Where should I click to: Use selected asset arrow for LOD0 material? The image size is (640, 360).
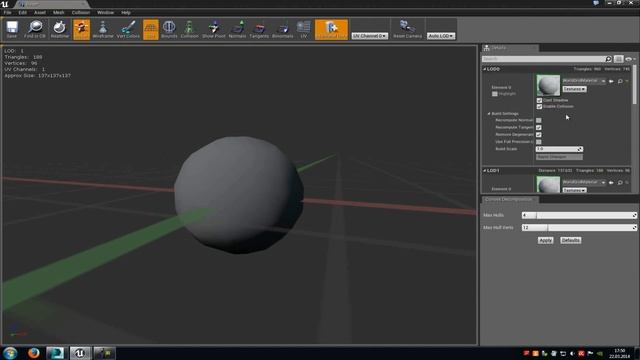coord(611,81)
